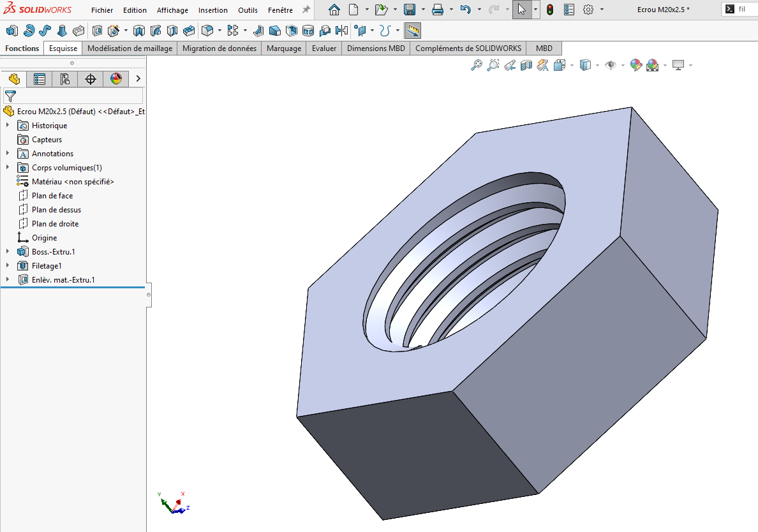Select the Matériau <non spécifié> entry
Viewport: 758px width, 532px height.
click(73, 182)
